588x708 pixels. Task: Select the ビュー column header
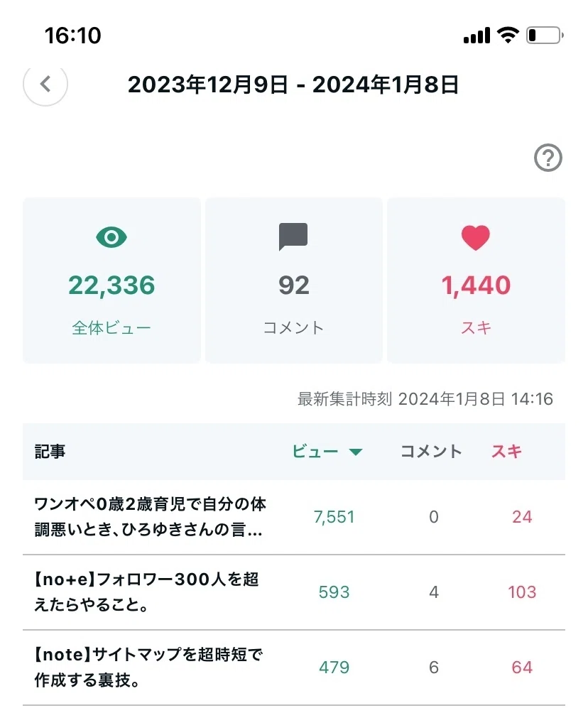click(x=315, y=451)
